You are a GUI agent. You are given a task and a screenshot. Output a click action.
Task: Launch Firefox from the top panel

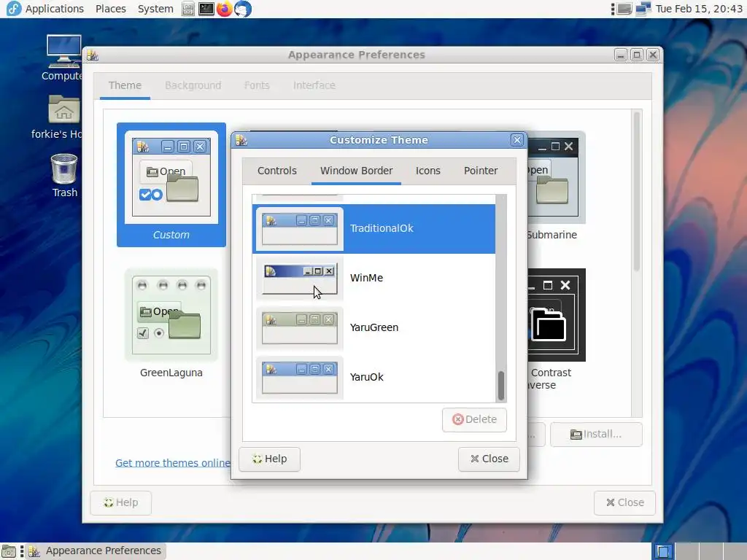pos(224,9)
